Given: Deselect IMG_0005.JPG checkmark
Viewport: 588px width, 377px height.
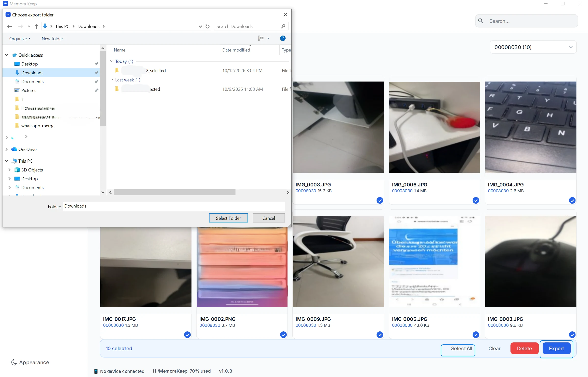Looking at the screenshot, I should (x=476, y=335).
